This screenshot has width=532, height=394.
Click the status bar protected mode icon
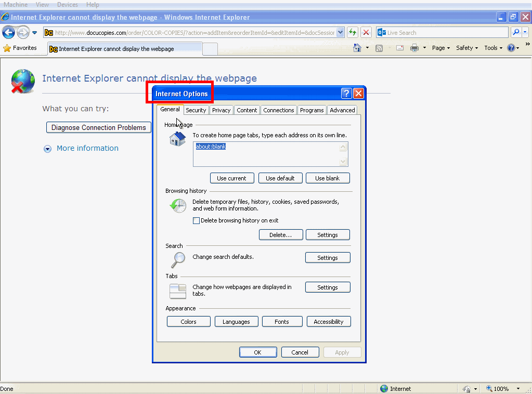point(466,389)
